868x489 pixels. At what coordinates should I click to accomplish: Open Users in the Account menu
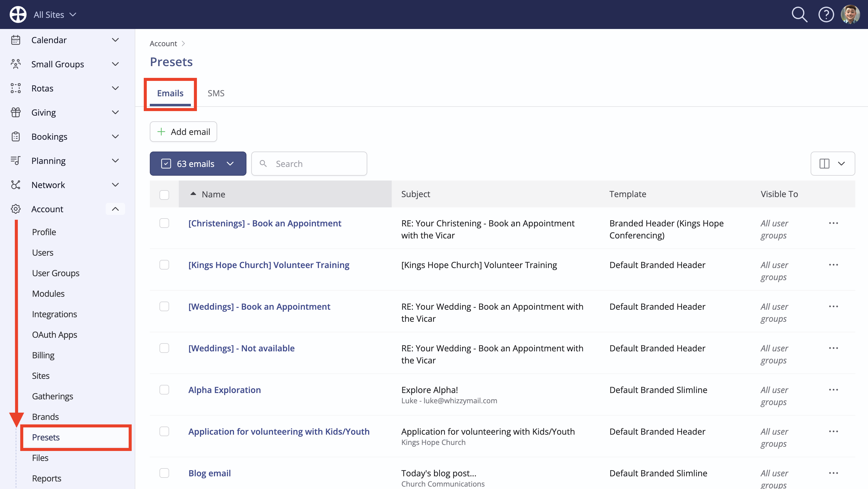point(43,253)
